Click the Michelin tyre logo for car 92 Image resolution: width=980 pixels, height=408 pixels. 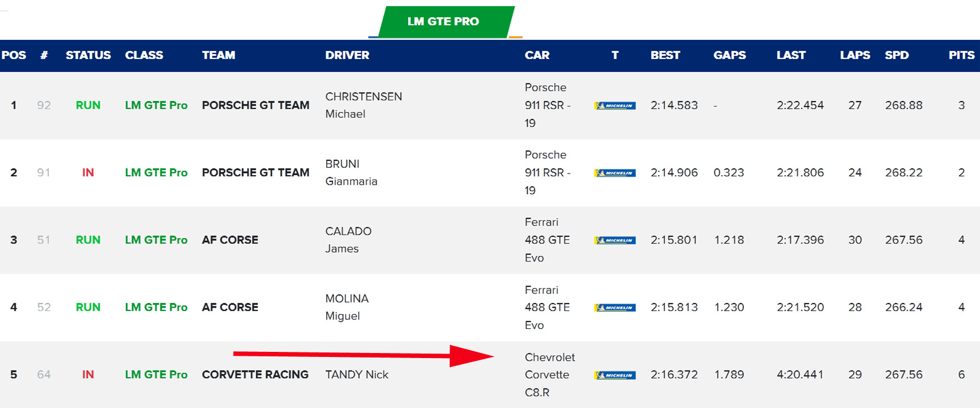coord(615,106)
